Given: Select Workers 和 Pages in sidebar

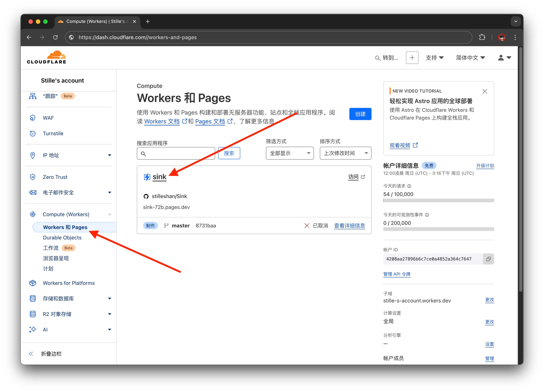Looking at the screenshot, I should coord(74,227).
